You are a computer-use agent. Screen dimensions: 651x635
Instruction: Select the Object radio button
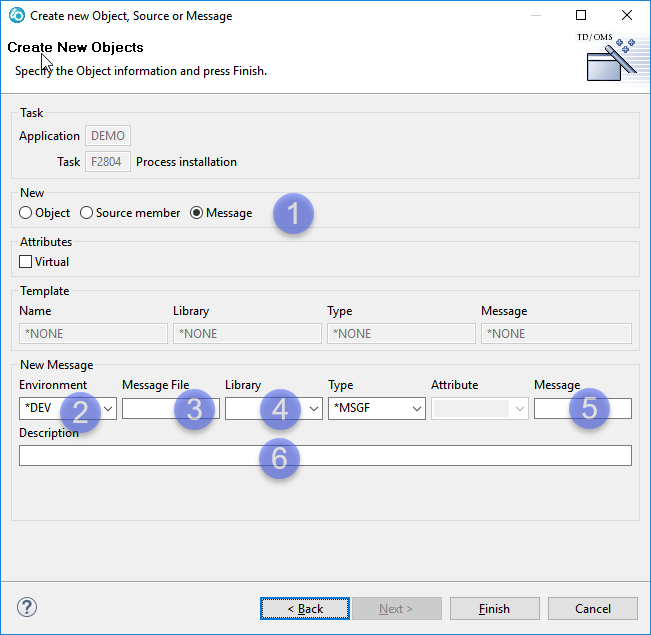pos(26,213)
